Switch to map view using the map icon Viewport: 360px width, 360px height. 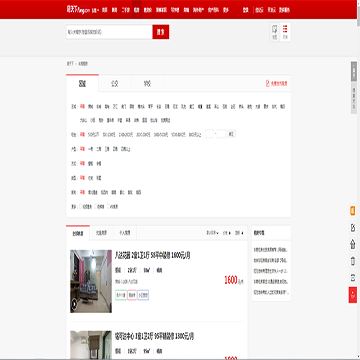pos(275,32)
